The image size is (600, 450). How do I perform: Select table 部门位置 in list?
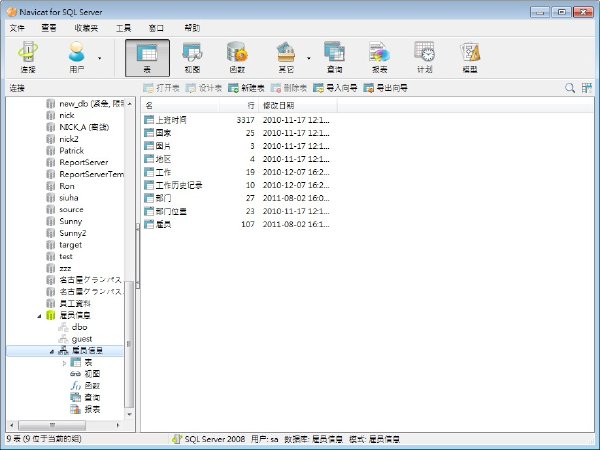pos(171,211)
